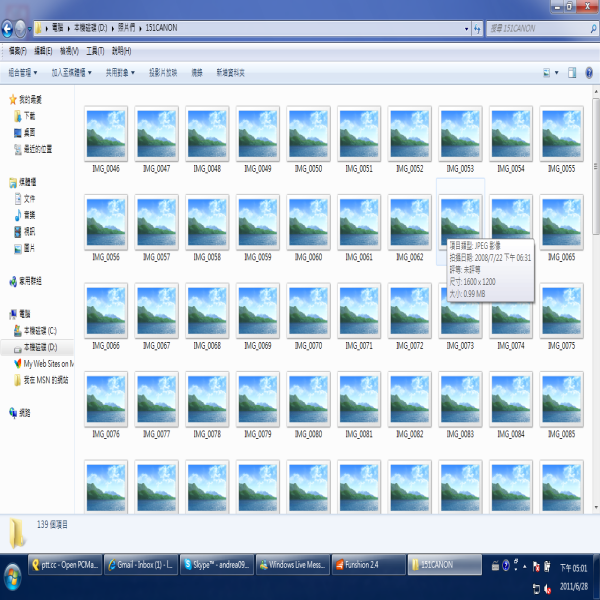Click the help question mark icon

coord(589,72)
